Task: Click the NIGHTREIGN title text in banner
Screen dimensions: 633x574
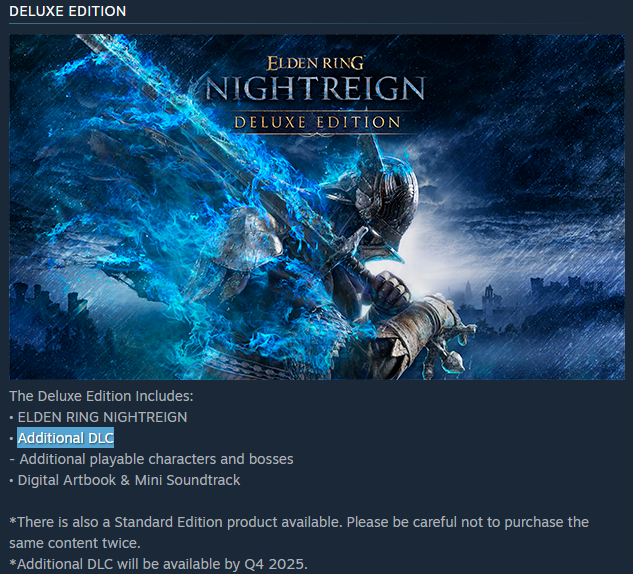Action: click(x=315, y=88)
